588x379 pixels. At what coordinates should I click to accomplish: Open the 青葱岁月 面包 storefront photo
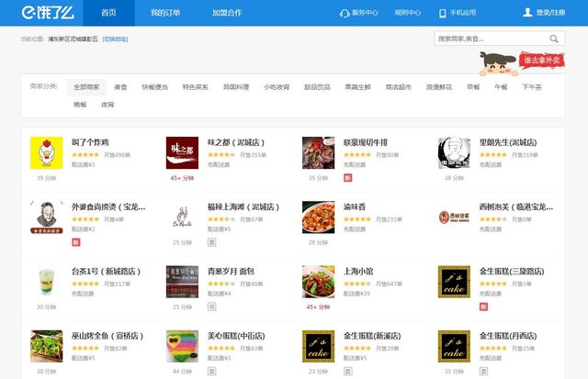point(182,282)
